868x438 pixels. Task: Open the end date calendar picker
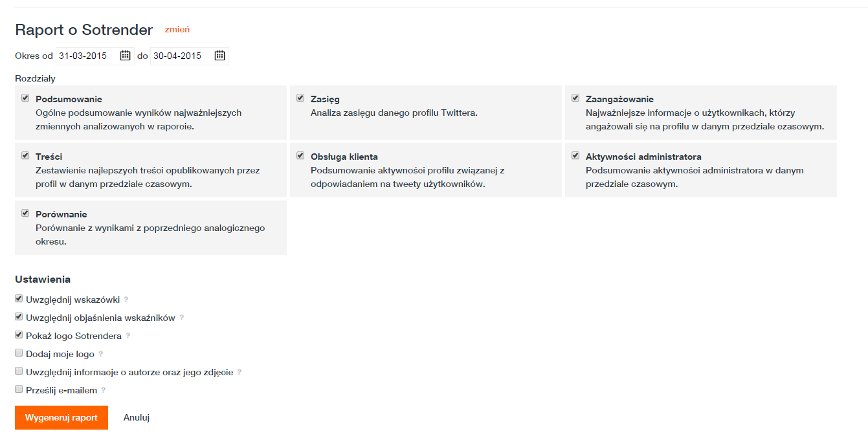pyautogui.click(x=220, y=56)
